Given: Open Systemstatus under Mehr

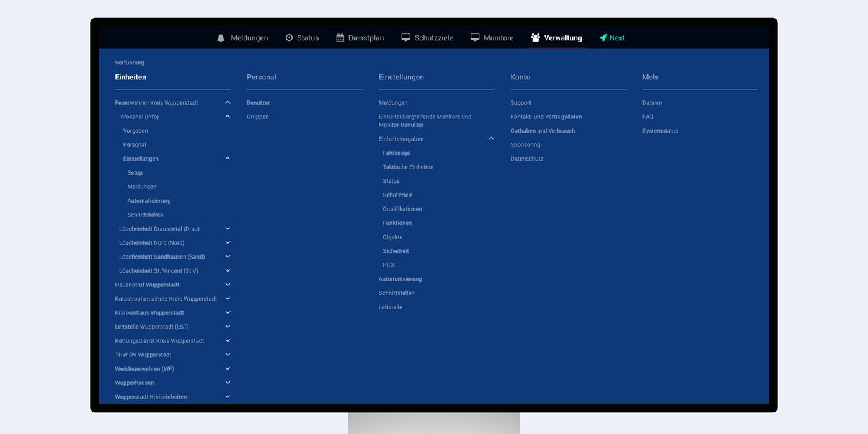Looking at the screenshot, I should click(660, 131).
